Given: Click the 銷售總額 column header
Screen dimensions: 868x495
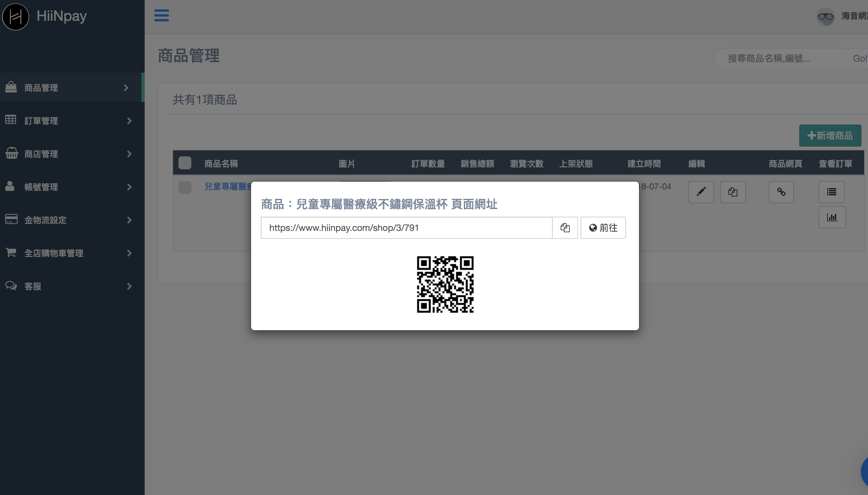Looking at the screenshot, I should pos(477,164).
